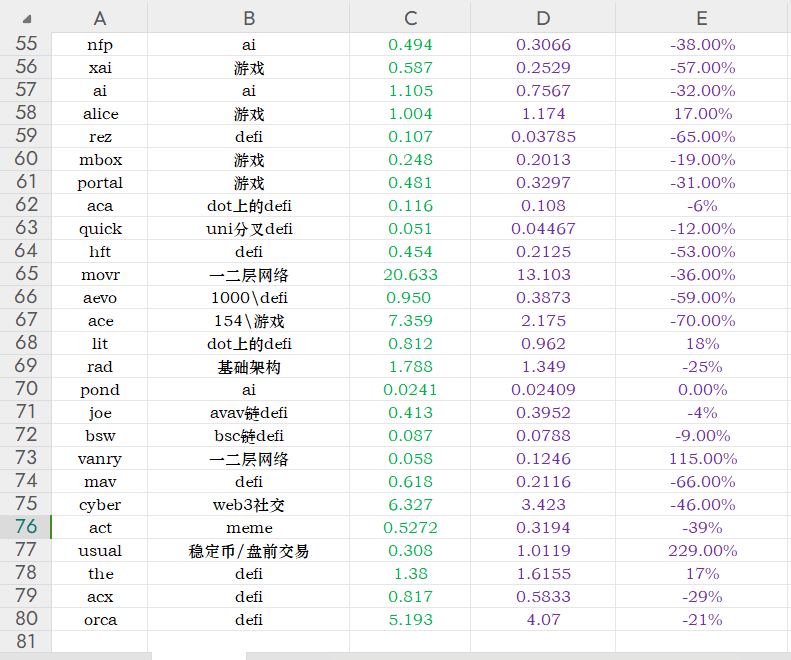Click value 7.359 in column C

click(410, 320)
